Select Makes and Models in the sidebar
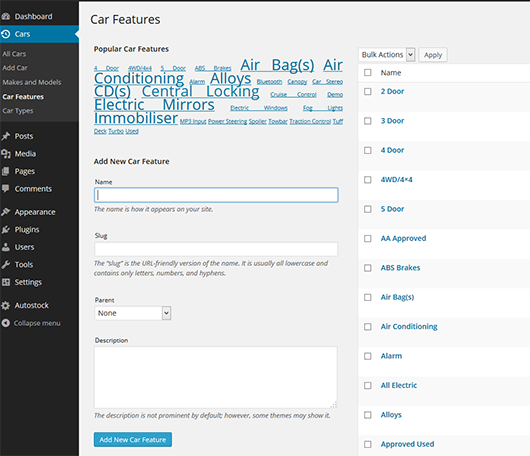 (32, 82)
